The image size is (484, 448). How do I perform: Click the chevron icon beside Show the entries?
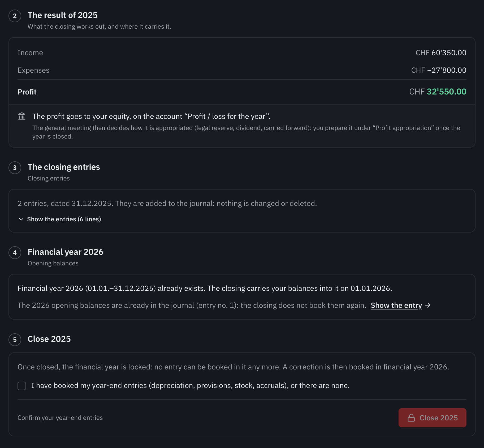coord(21,219)
